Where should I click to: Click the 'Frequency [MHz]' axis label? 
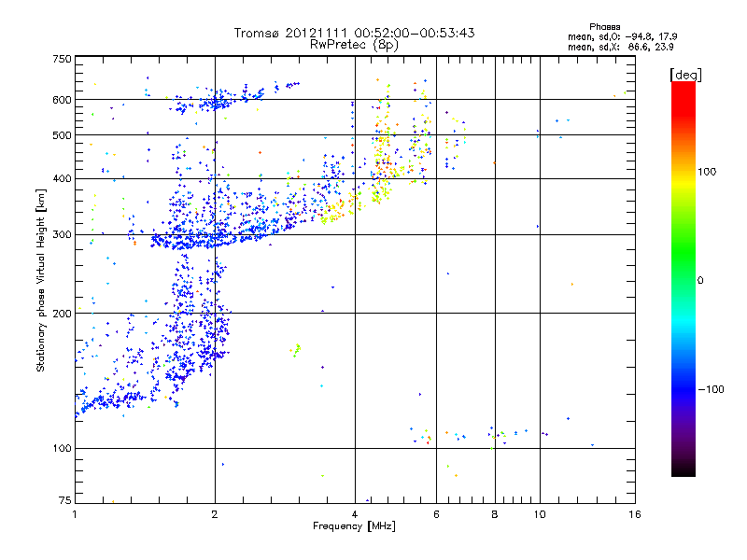click(x=354, y=526)
